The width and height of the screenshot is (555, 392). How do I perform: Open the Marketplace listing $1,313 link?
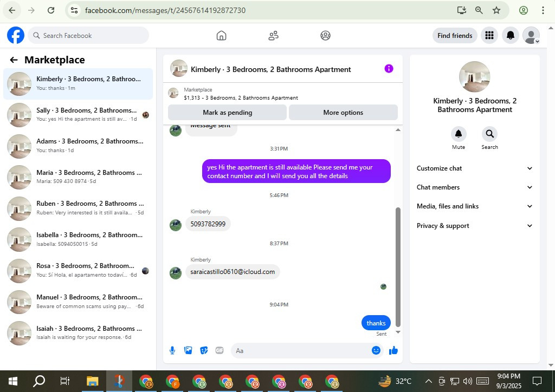pyautogui.click(x=241, y=94)
